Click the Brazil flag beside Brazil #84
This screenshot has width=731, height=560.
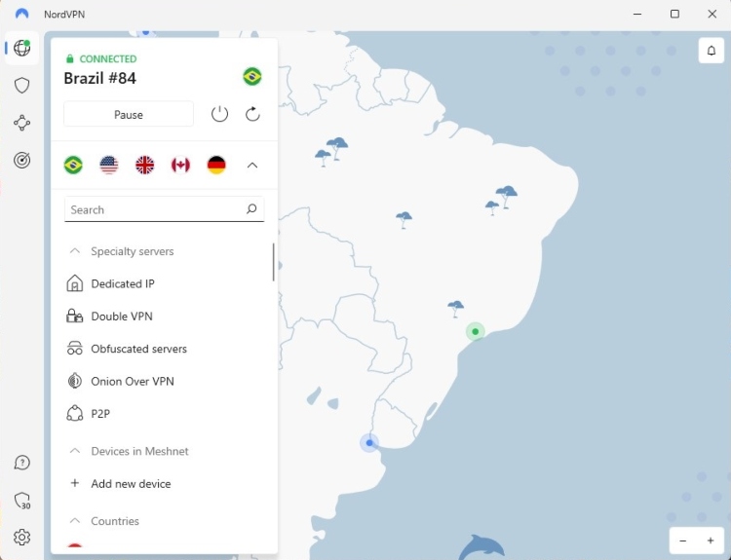pyautogui.click(x=252, y=76)
